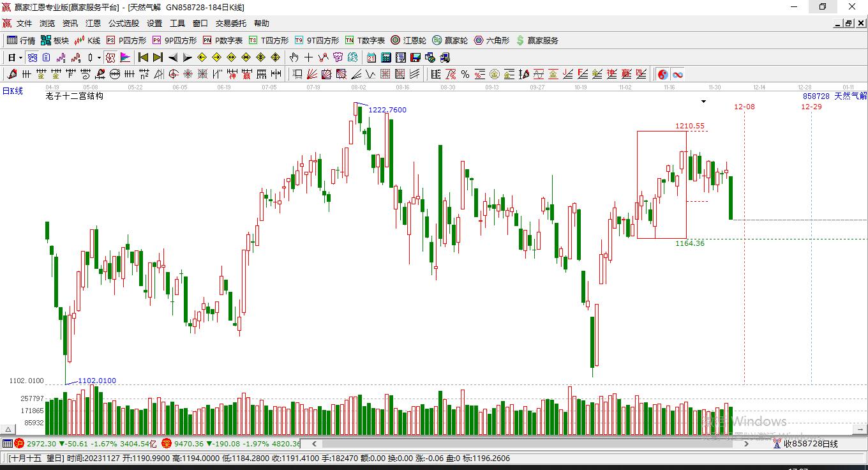Select the yellow right-arrow diamond icon
The width and height of the screenshot is (868, 470).
pyautogui.click(x=216, y=57)
